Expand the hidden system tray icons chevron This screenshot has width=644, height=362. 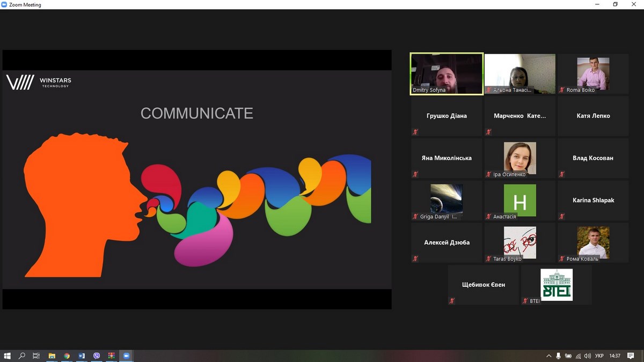click(x=548, y=356)
